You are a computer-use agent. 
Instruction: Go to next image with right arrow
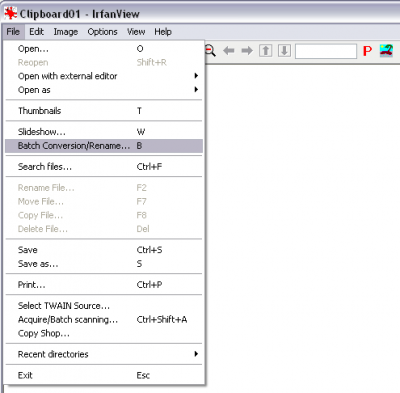pyautogui.click(x=247, y=51)
